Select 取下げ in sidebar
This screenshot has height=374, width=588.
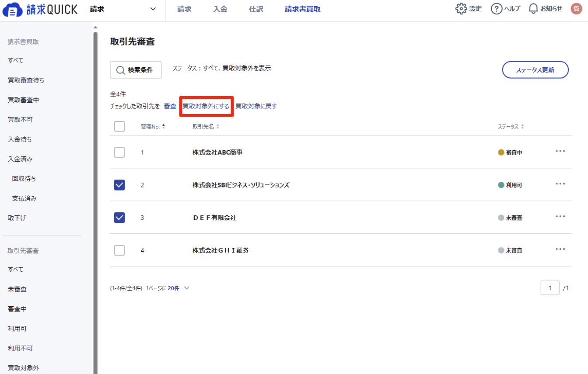pos(17,218)
